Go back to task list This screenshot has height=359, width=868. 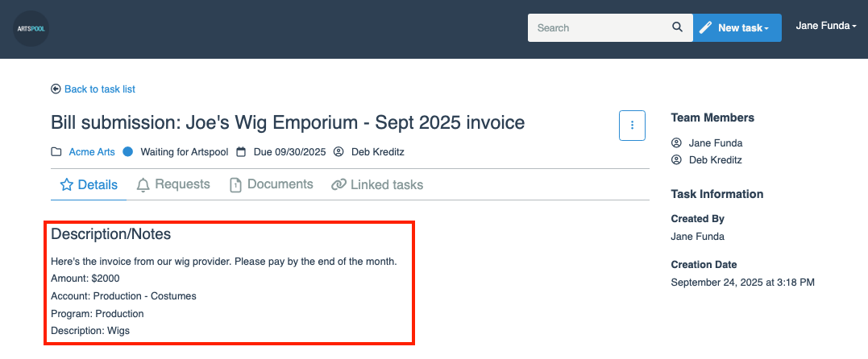[99, 89]
